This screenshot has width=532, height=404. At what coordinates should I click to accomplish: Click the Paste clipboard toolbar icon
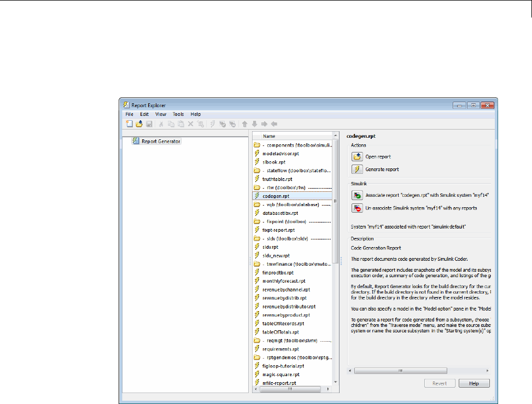click(x=181, y=124)
